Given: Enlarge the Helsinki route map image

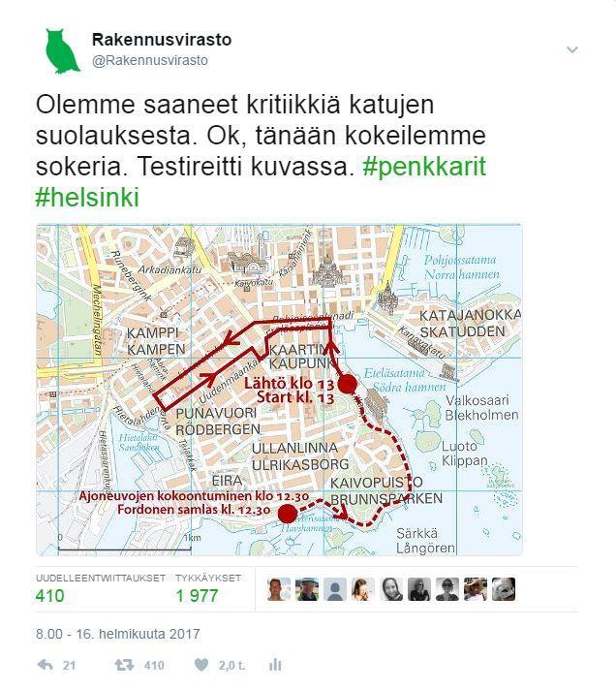Looking at the screenshot, I should 279,390.
